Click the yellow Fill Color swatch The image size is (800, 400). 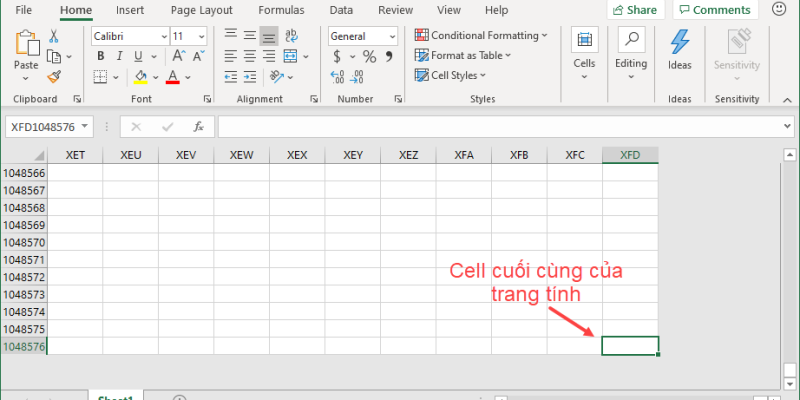pyautogui.click(x=140, y=77)
